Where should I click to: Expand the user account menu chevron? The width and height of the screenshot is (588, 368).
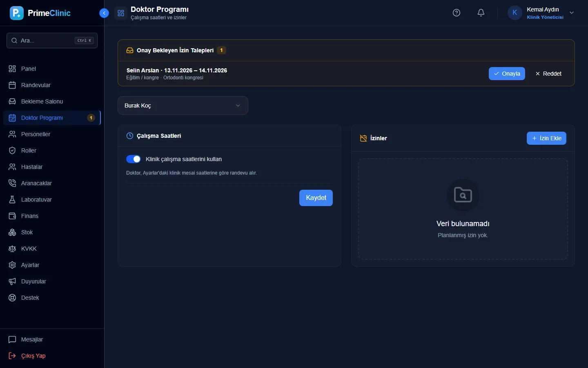point(572,13)
